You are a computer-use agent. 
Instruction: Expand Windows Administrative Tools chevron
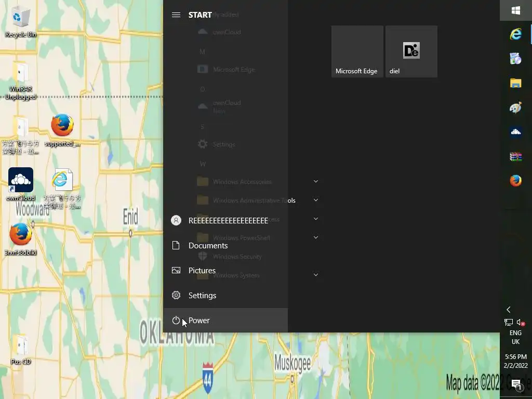click(x=316, y=200)
